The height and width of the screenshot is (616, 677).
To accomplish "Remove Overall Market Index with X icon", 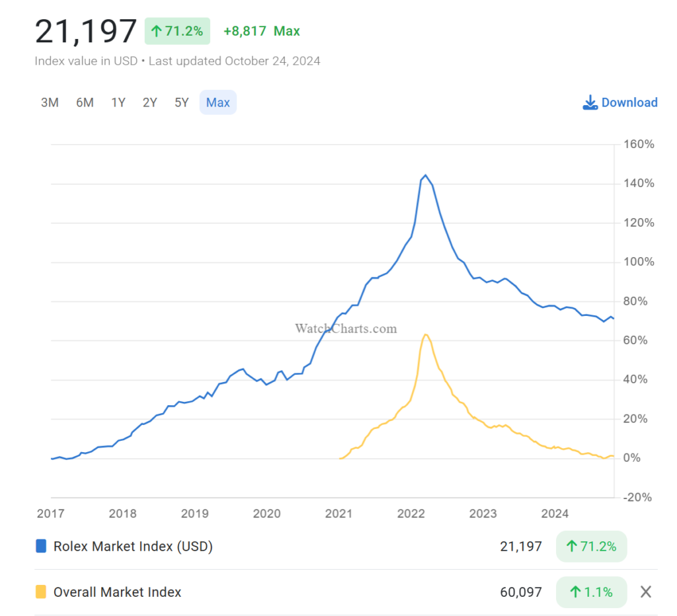I will (x=646, y=592).
